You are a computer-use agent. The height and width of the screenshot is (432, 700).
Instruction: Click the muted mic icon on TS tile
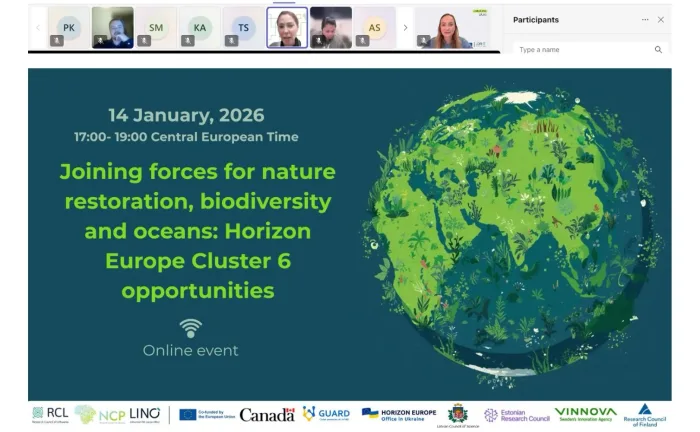[x=232, y=41]
